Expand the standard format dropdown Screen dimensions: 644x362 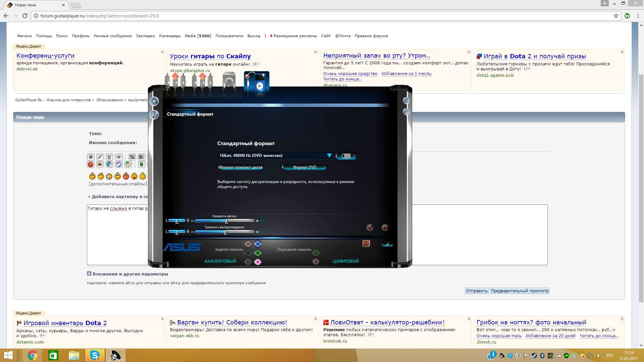[x=329, y=156]
